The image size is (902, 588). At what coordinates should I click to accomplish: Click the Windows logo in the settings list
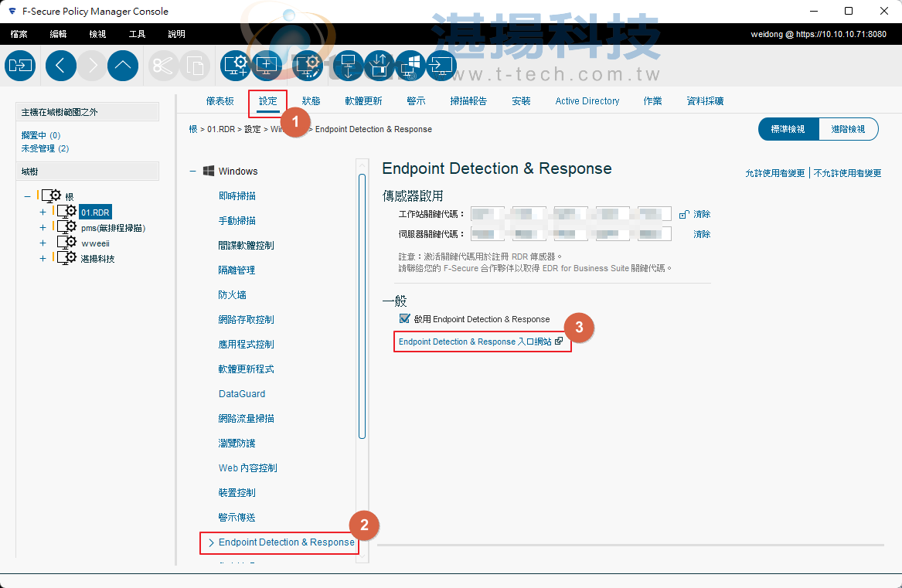click(x=209, y=171)
